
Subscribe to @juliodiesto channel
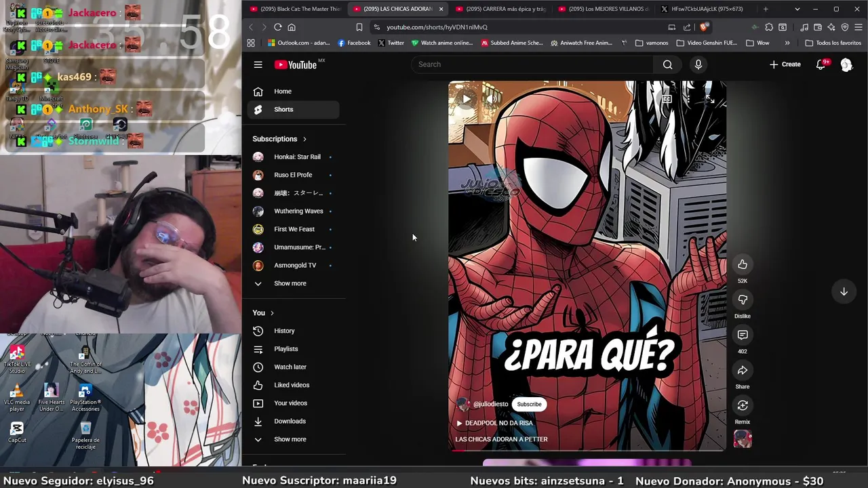point(529,405)
